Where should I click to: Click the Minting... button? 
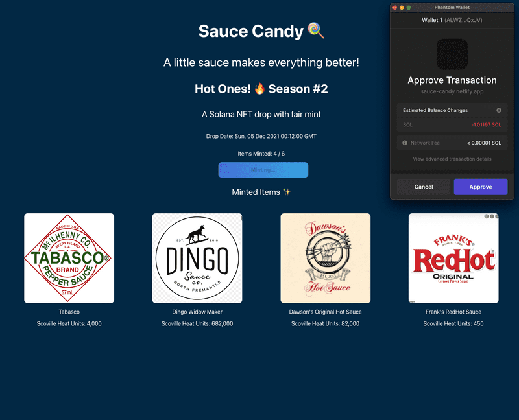pos(263,170)
